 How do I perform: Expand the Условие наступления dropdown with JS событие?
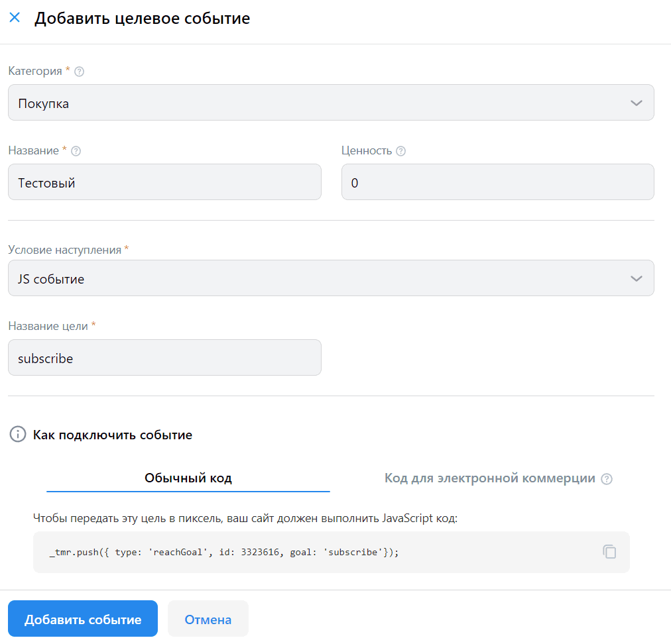(318, 278)
